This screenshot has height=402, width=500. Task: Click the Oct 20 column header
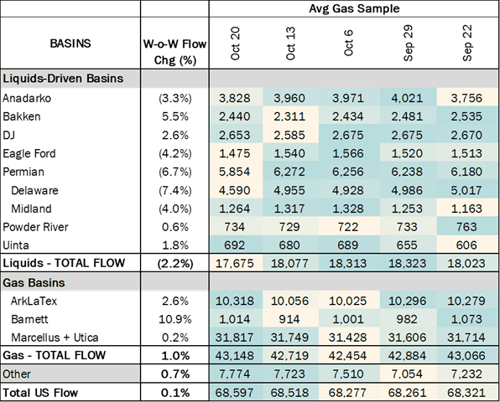[235, 43]
